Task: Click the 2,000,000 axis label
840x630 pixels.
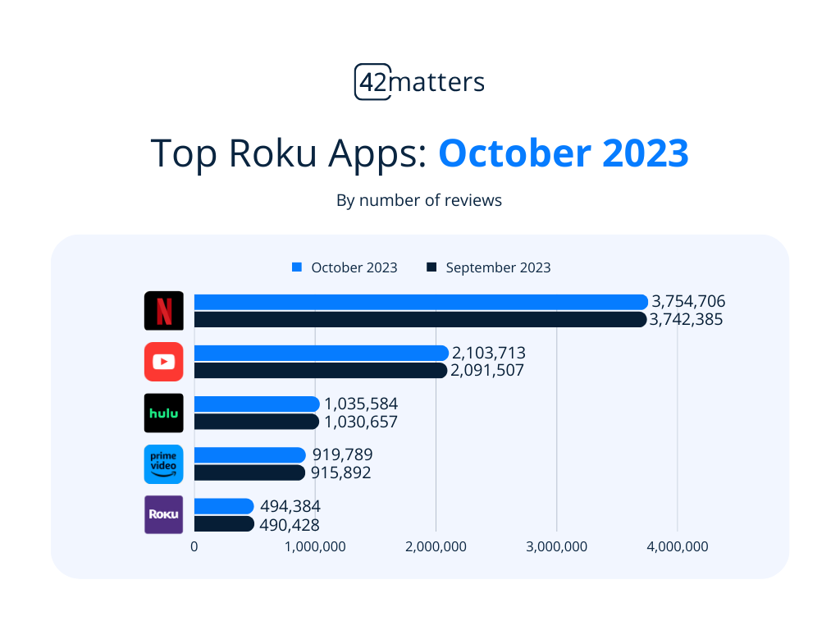Action: click(x=436, y=546)
